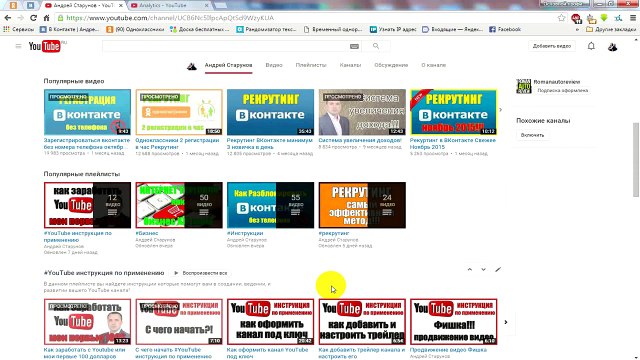Open the Рекрутинг ВКонтакте ноябрь 2015 thumbnail

pyautogui.click(x=453, y=112)
